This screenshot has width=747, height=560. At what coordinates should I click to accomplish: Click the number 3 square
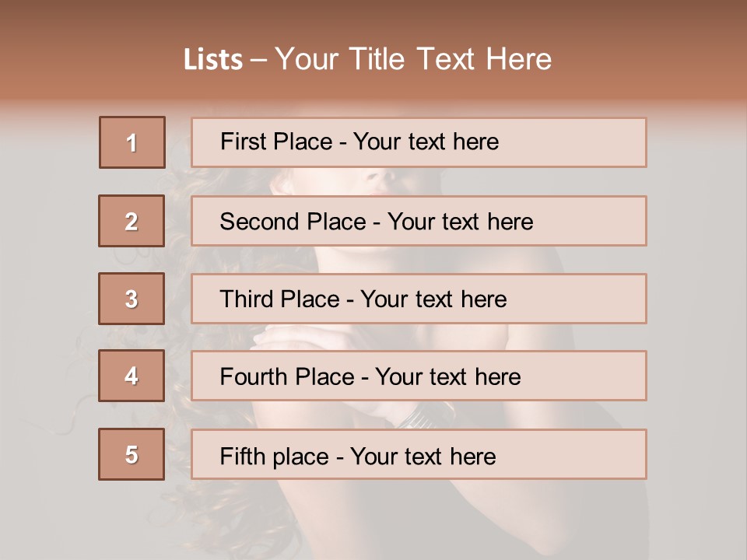[x=132, y=299]
